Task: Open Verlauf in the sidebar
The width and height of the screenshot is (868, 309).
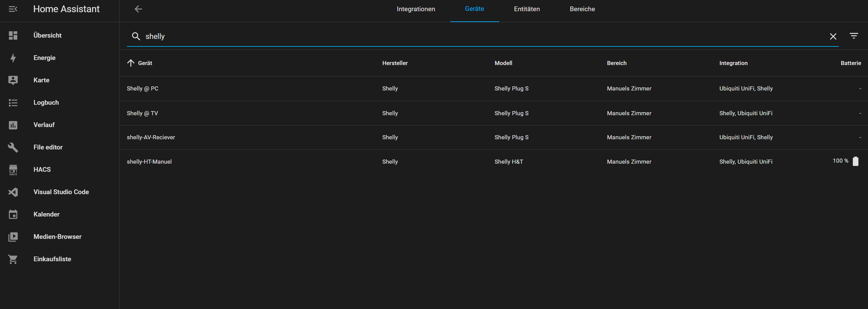Action: [60, 125]
